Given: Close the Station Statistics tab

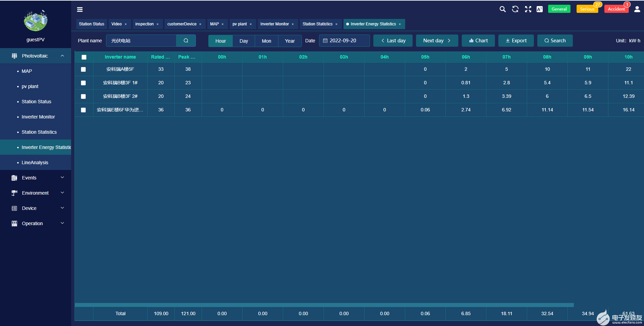Looking at the screenshot, I should pyautogui.click(x=336, y=24).
